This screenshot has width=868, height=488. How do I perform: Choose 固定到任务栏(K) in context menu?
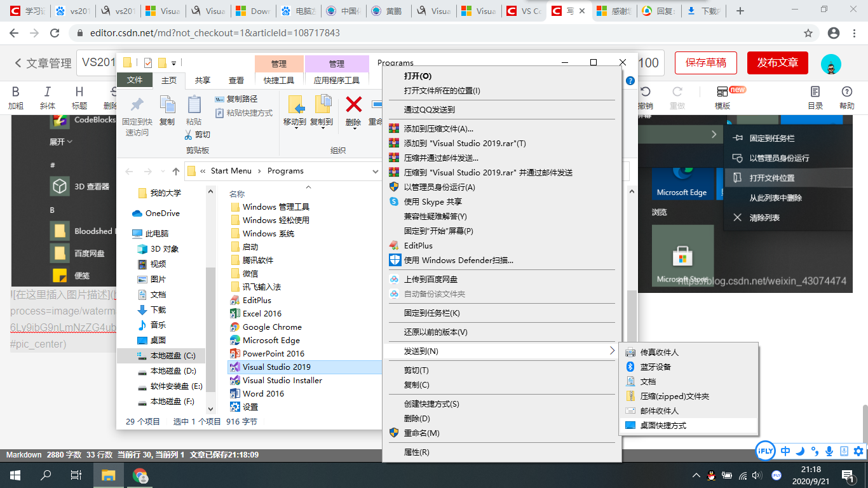click(x=431, y=313)
